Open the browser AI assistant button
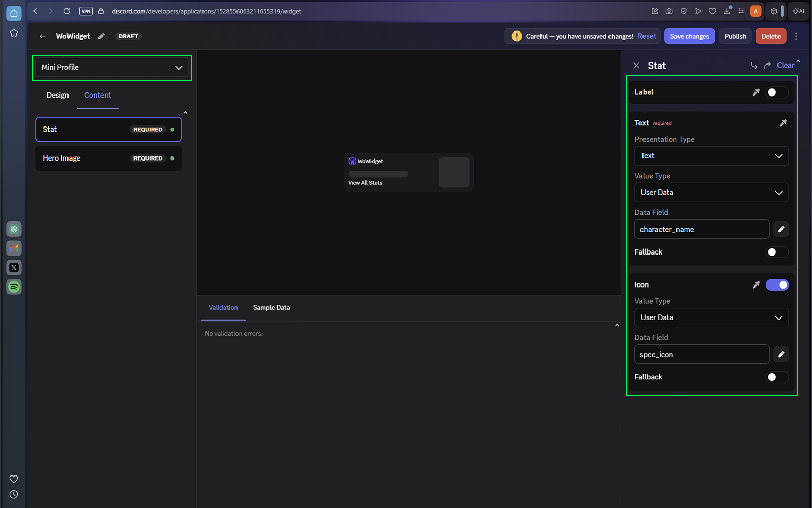Image resolution: width=812 pixels, height=508 pixels. [799, 11]
